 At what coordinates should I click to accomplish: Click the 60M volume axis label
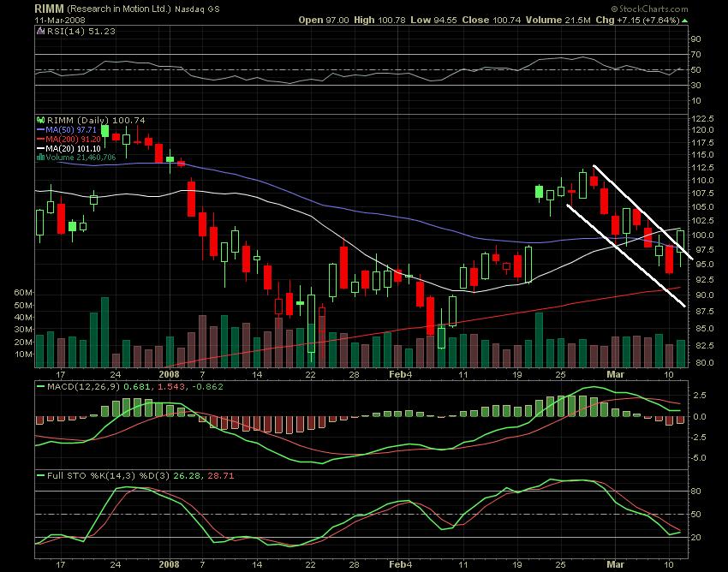pyautogui.click(x=23, y=293)
